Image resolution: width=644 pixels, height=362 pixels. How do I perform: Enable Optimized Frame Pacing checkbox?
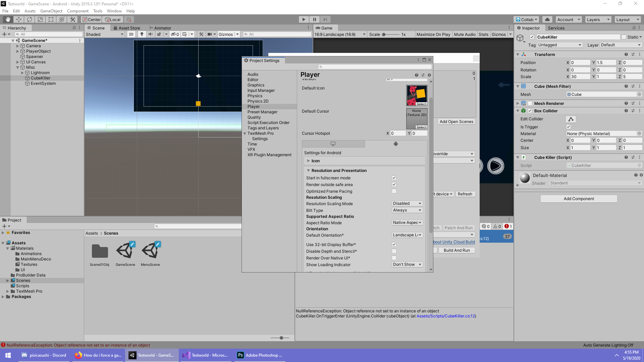[x=394, y=191]
